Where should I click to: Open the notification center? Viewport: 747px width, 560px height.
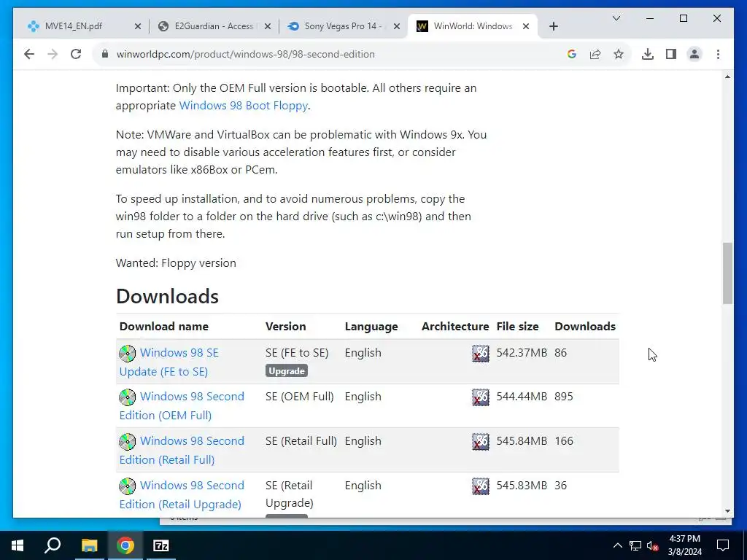(723, 545)
